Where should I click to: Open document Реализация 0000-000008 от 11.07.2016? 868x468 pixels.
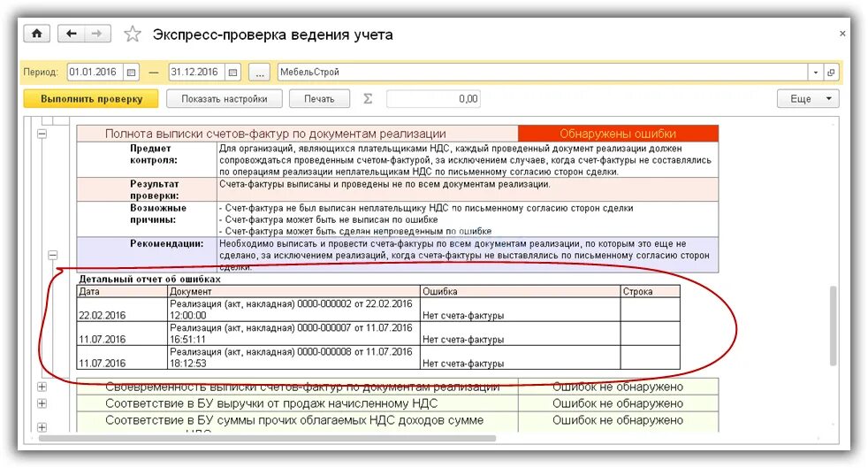pyautogui.click(x=293, y=357)
